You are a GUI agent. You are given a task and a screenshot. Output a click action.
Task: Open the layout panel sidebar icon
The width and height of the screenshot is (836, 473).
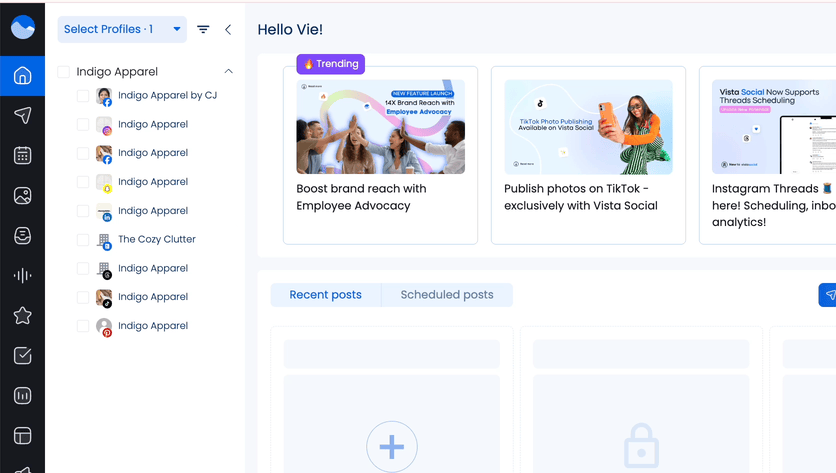coord(22,436)
